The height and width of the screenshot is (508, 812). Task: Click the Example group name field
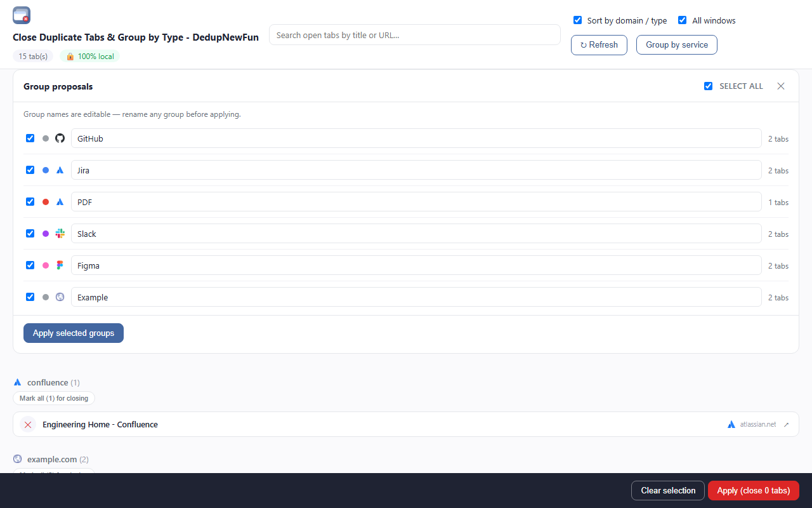(x=416, y=297)
